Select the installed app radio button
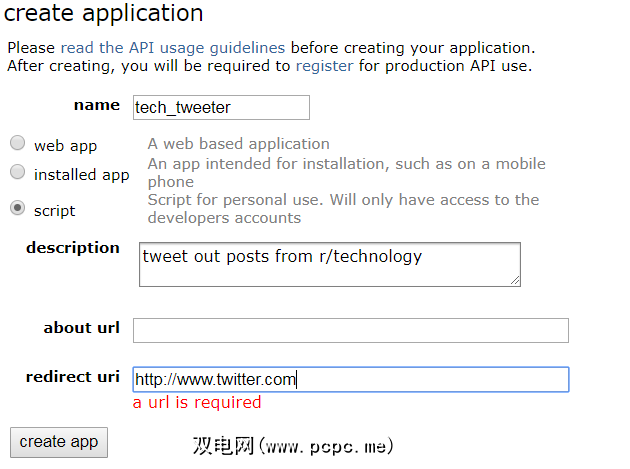 18,172
